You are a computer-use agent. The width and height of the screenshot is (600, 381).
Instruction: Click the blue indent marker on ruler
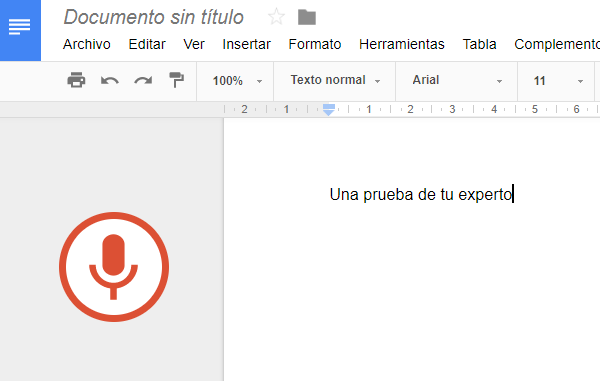[329, 109]
